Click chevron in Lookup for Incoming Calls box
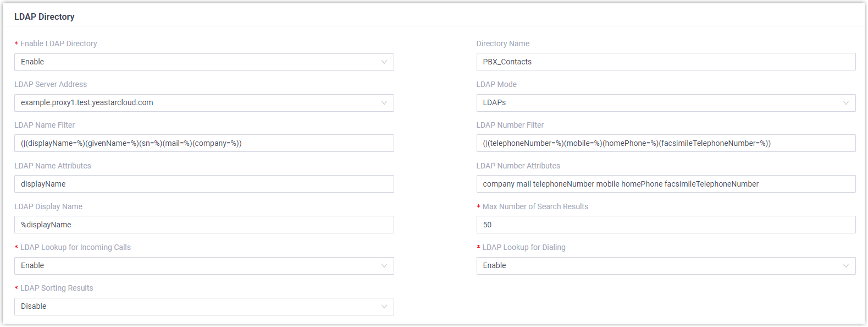The image size is (868, 327). (x=384, y=266)
